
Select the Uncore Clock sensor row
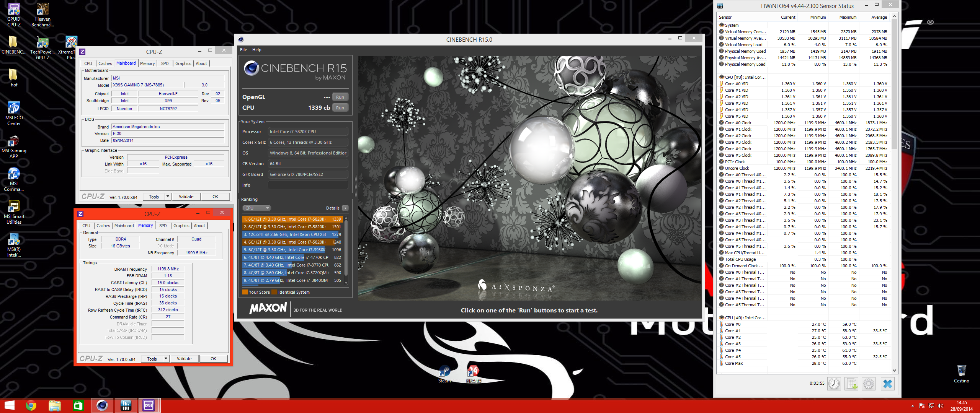803,168
